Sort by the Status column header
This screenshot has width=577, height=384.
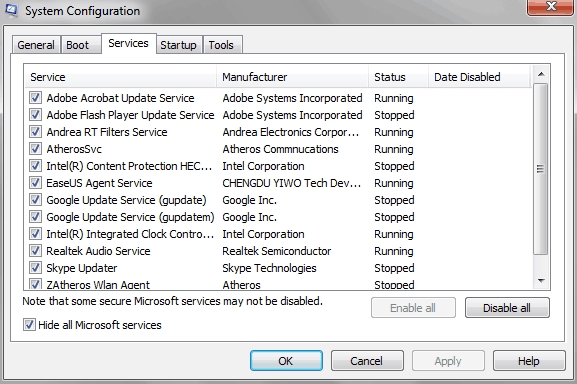point(399,77)
